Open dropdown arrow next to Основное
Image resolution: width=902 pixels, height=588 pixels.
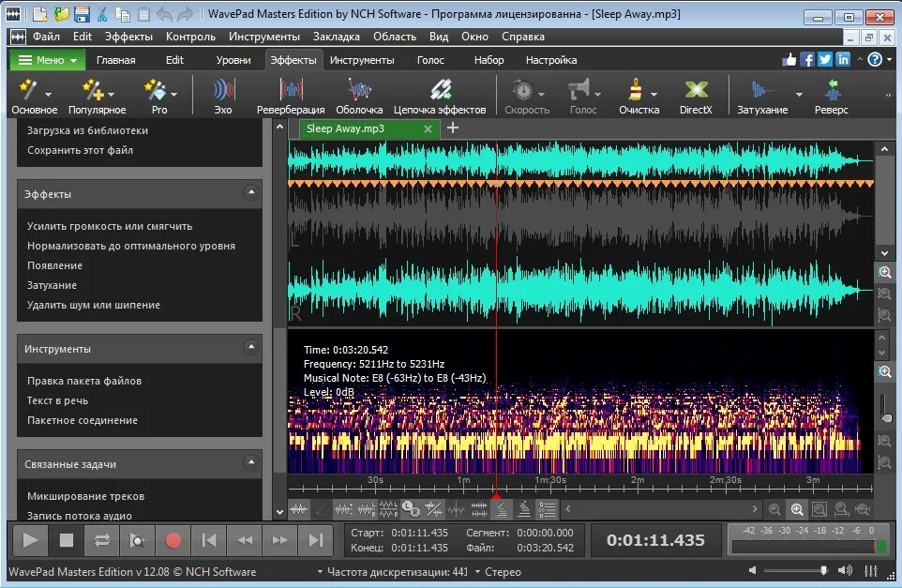pos(49,95)
